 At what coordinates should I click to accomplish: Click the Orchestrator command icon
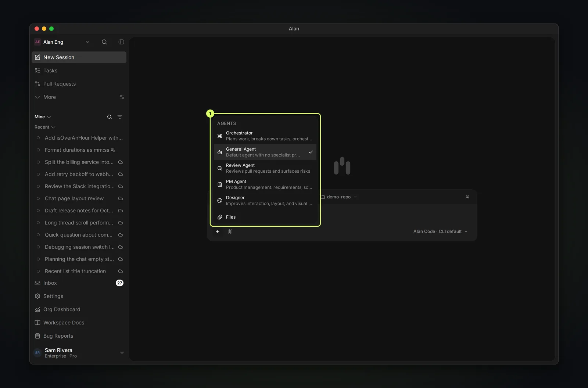(x=220, y=136)
